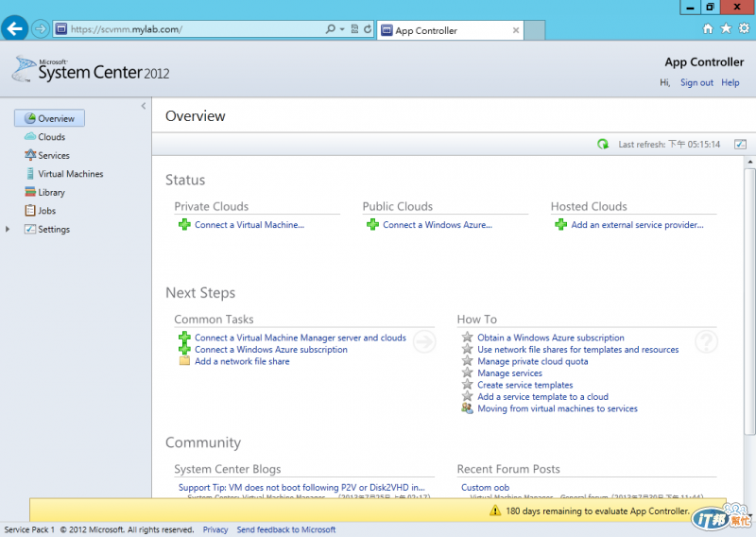Open the browser home page icon
The width and height of the screenshot is (756, 537).
coord(707,29)
